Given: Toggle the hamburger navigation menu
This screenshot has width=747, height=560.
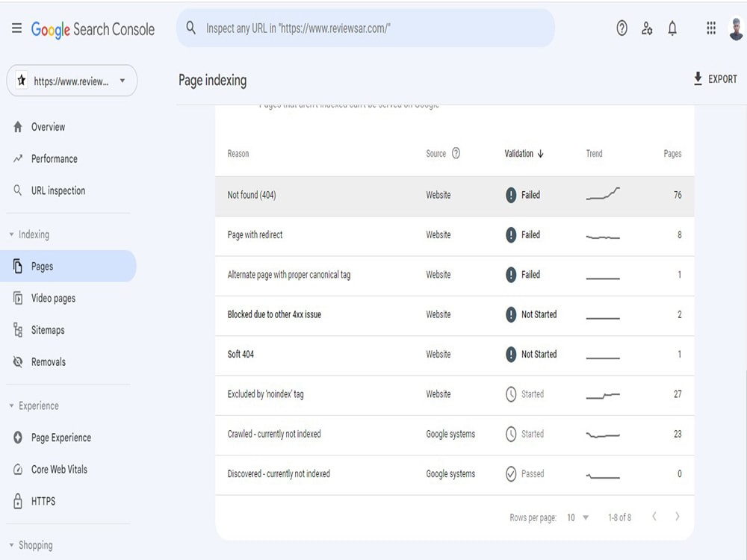Looking at the screenshot, I should point(16,28).
